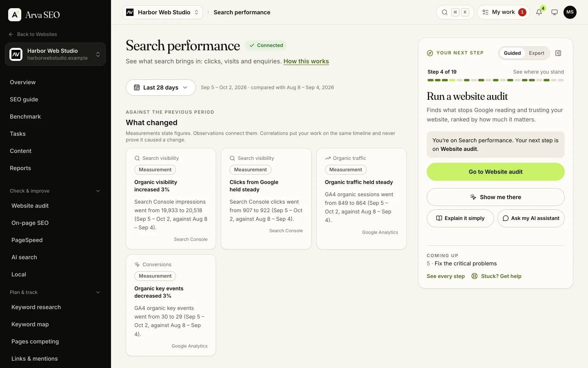Click the book icon in Explain it simply

click(439, 218)
